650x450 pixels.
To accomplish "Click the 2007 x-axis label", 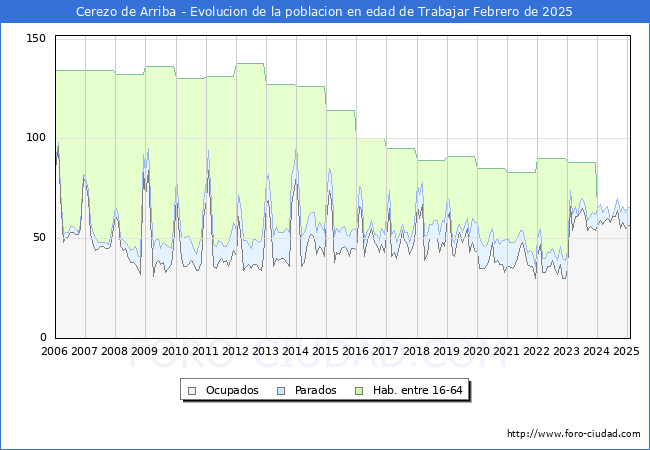I will point(84,351).
